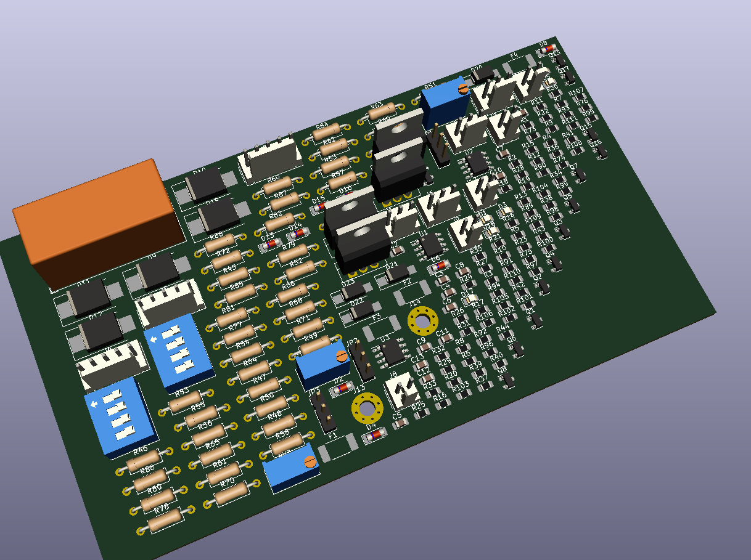Select the D4 diode near board edge
The width and height of the screenshot is (751, 560).
375,436
